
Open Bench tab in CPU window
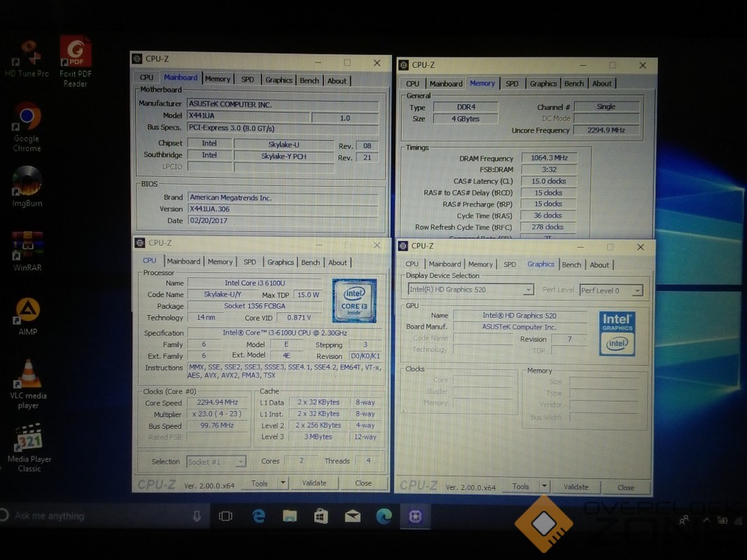coord(311,262)
